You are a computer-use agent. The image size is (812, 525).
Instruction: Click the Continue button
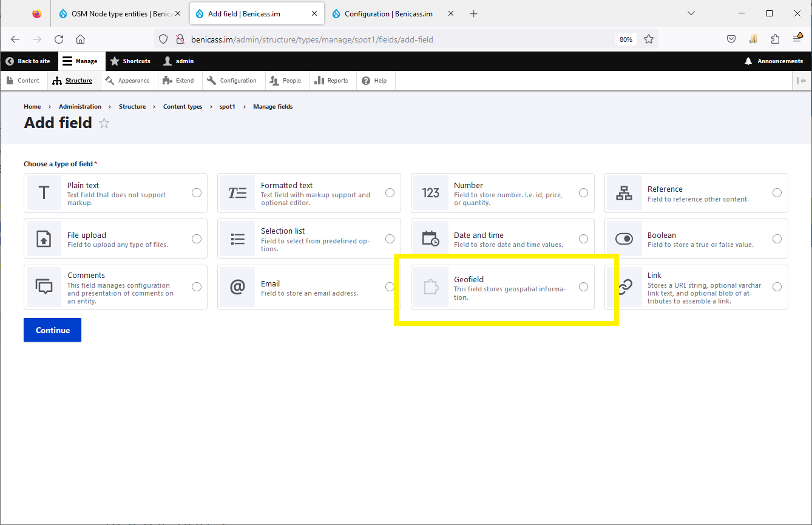click(x=53, y=330)
